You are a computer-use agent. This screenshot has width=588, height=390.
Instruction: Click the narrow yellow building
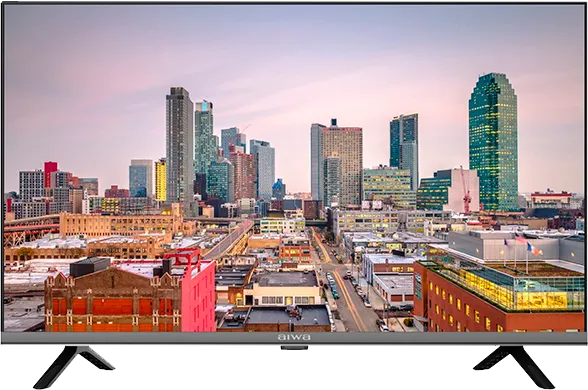160,181
